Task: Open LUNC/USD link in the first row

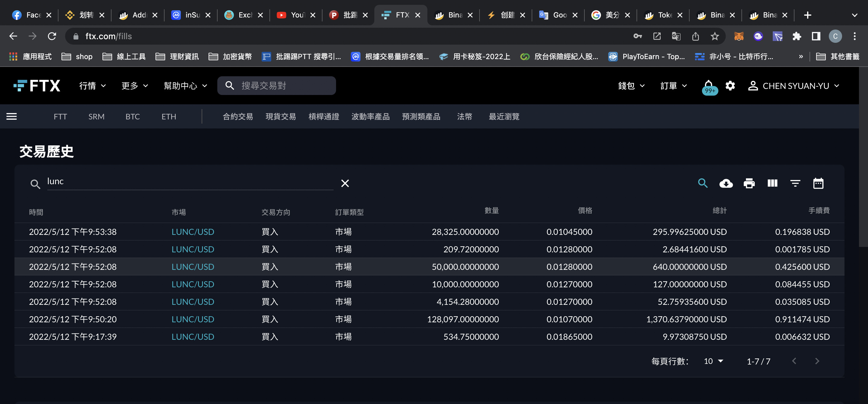Action: [x=193, y=232]
